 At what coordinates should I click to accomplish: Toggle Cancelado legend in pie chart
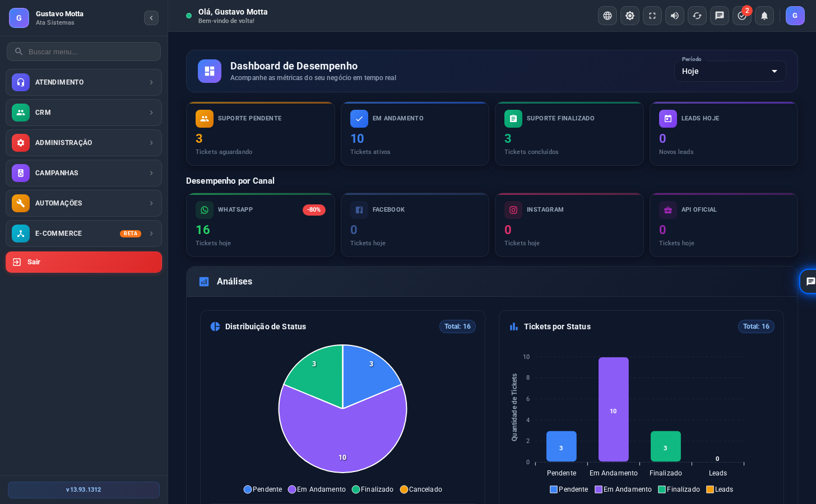coord(421,489)
